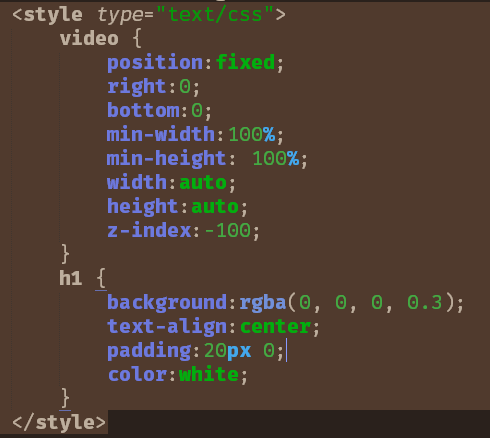Screen dimensions: 490x438
Task: Click the bottom property name
Action: click(x=143, y=110)
